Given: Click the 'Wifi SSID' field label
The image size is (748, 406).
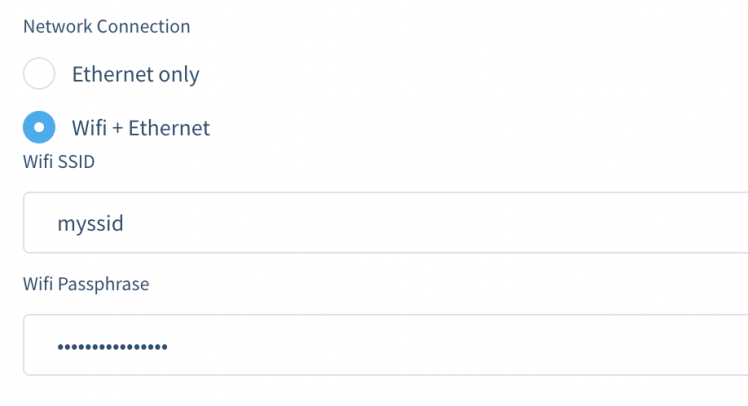Looking at the screenshot, I should coord(58,162).
